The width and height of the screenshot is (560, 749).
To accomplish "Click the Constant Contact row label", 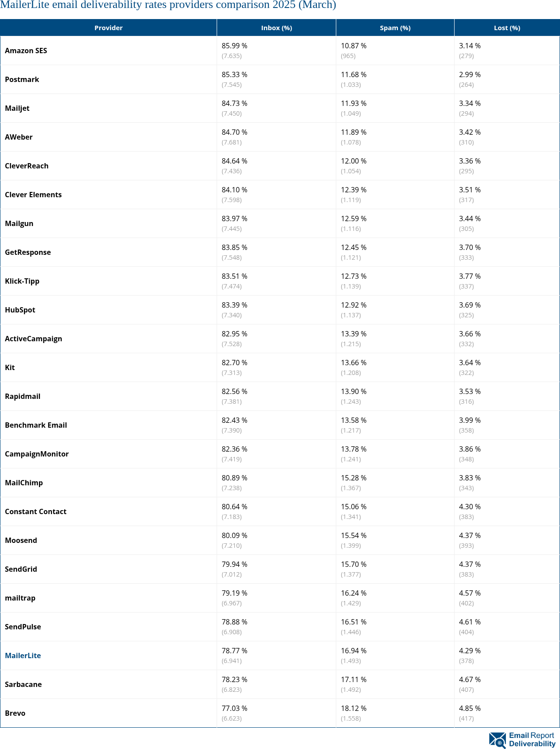I will tap(36, 511).
